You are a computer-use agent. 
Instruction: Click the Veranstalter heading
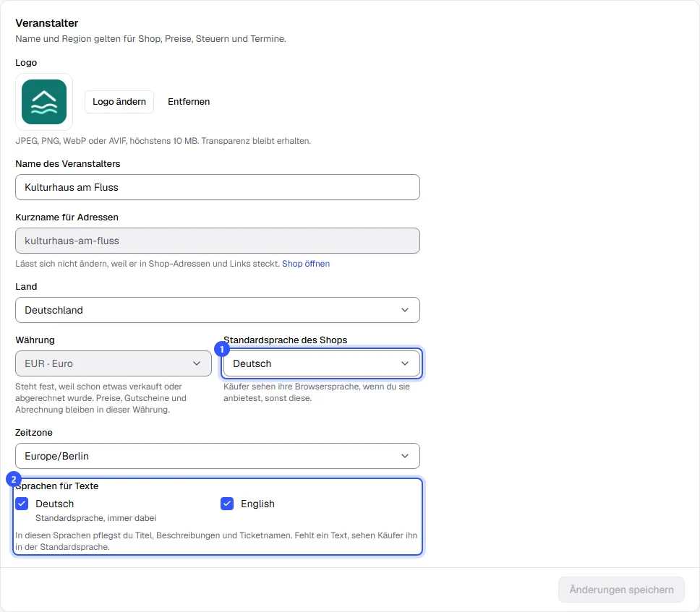[47, 23]
